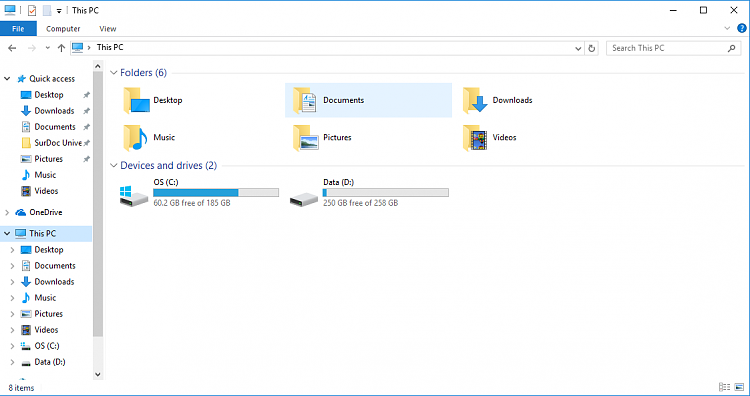Click navigation pane scrollbar down arrow
This screenshot has height=396, width=750.
pyautogui.click(x=98, y=374)
